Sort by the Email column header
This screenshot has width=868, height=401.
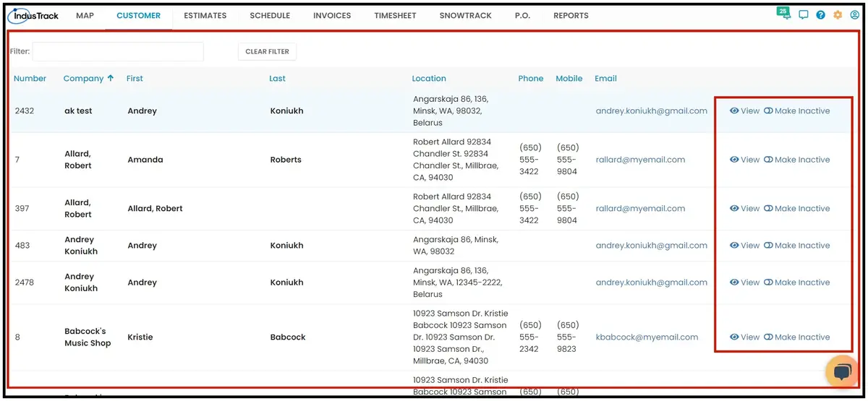605,79
